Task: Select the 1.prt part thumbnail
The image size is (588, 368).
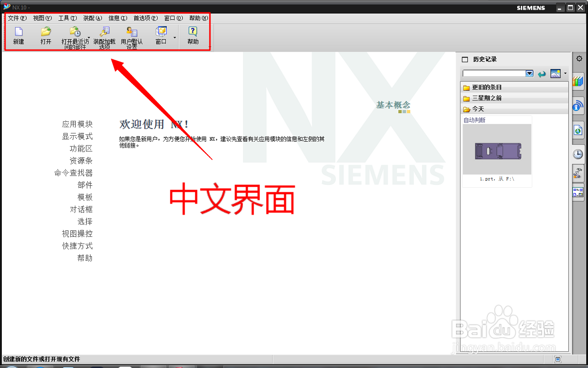Action: coord(497,149)
